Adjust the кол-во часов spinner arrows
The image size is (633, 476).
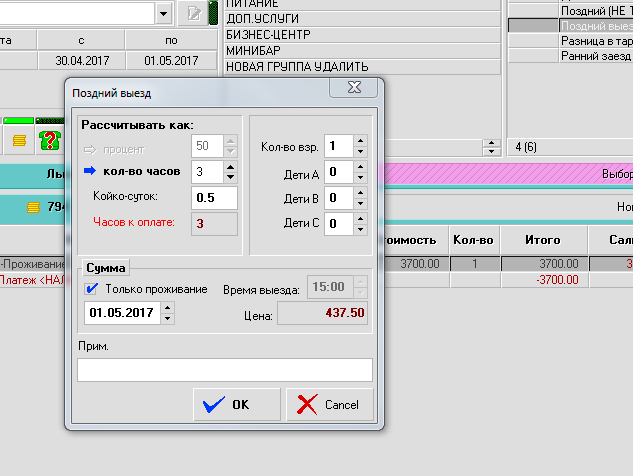click(230, 171)
